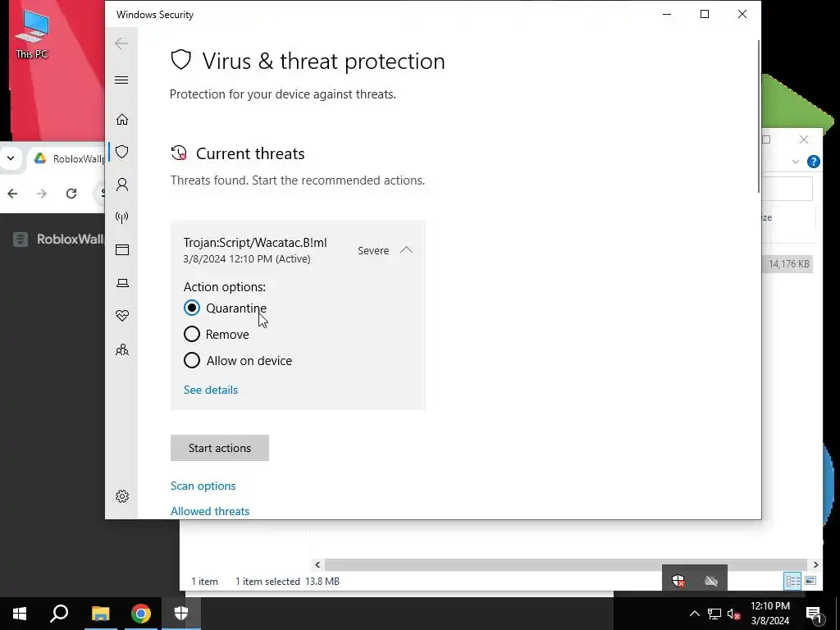Open notification center icon

[x=813, y=614]
